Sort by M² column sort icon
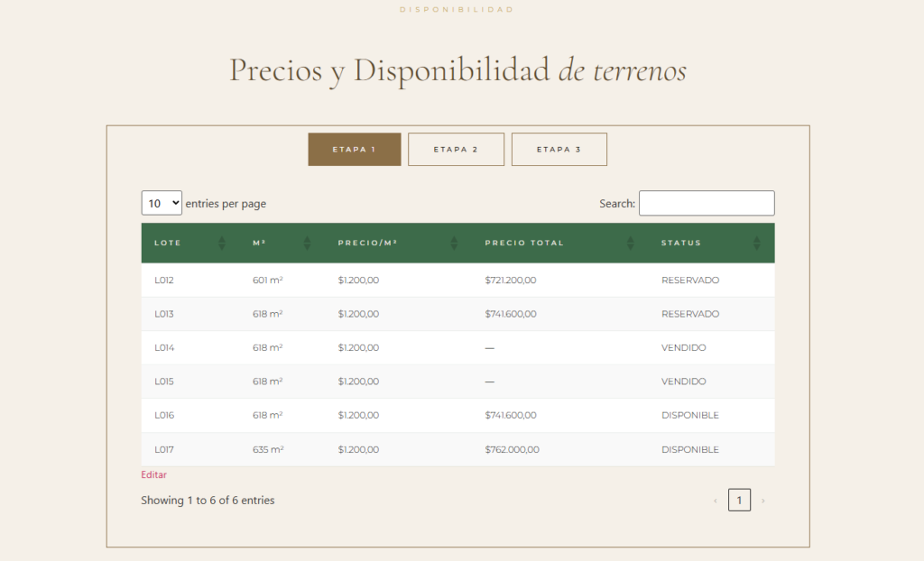The height and width of the screenshot is (561, 924). [307, 243]
